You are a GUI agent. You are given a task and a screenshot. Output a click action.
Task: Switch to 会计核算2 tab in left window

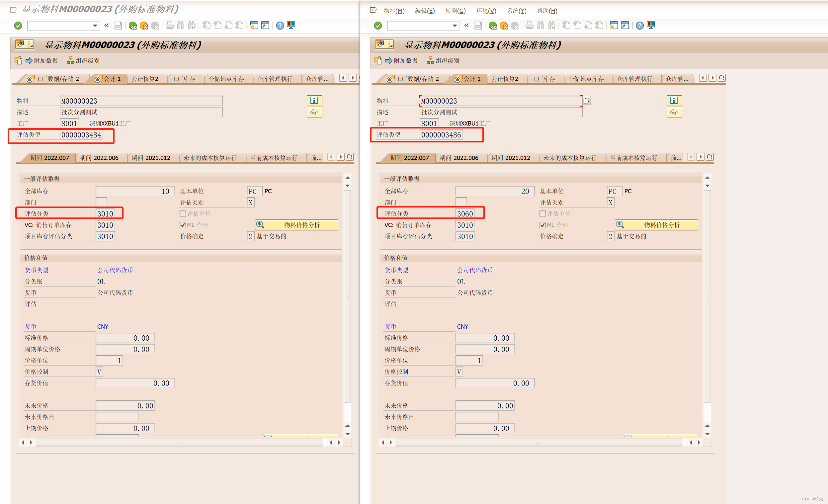point(144,79)
